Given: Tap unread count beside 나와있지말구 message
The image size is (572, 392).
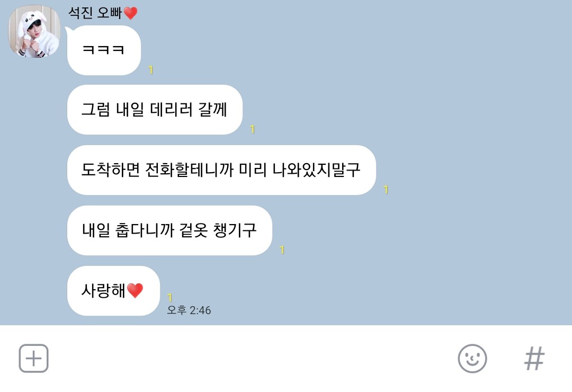Looking at the screenshot, I should tap(386, 190).
